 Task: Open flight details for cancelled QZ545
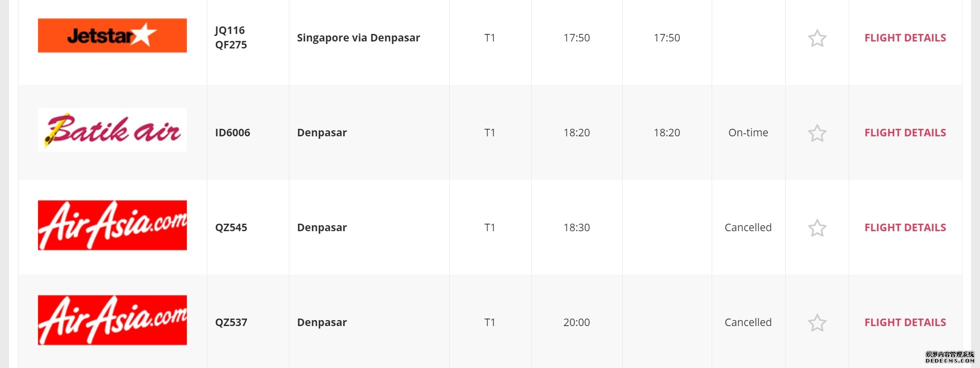pyautogui.click(x=905, y=228)
